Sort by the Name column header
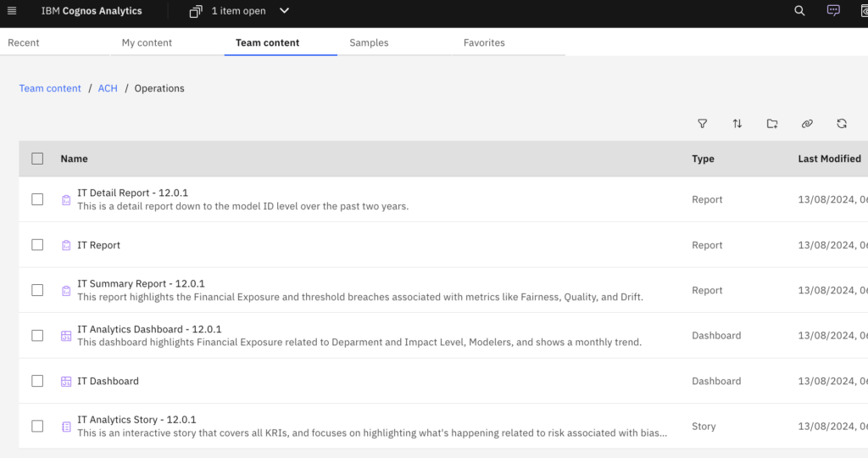Image resolution: width=868 pixels, height=458 pixels. click(74, 159)
